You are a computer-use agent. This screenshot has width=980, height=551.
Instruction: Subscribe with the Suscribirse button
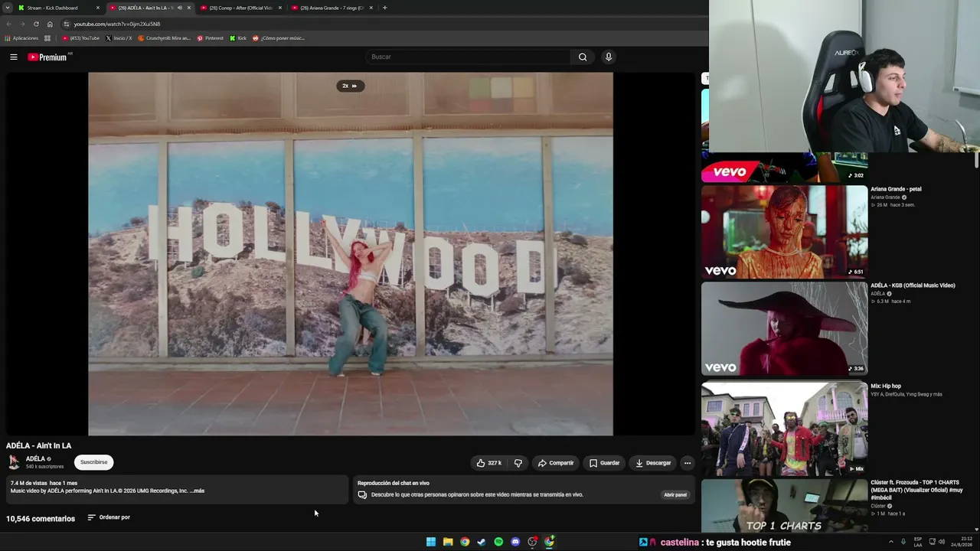(94, 462)
